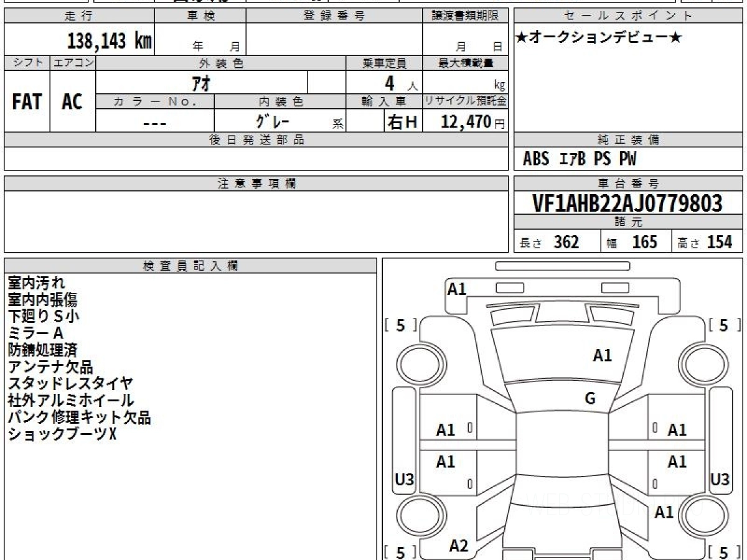
Task: Click the A1 mark on the hood
Action: coord(603,356)
